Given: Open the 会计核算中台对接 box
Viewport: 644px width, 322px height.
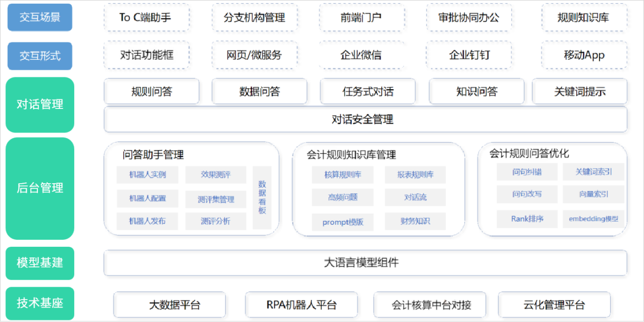Looking at the screenshot, I should 430,305.
